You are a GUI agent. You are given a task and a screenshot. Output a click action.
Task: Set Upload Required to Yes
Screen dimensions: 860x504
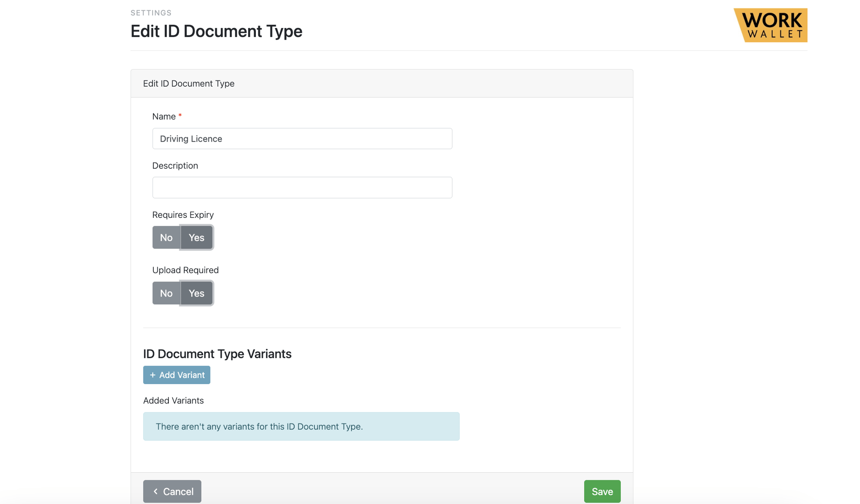[x=196, y=293]
